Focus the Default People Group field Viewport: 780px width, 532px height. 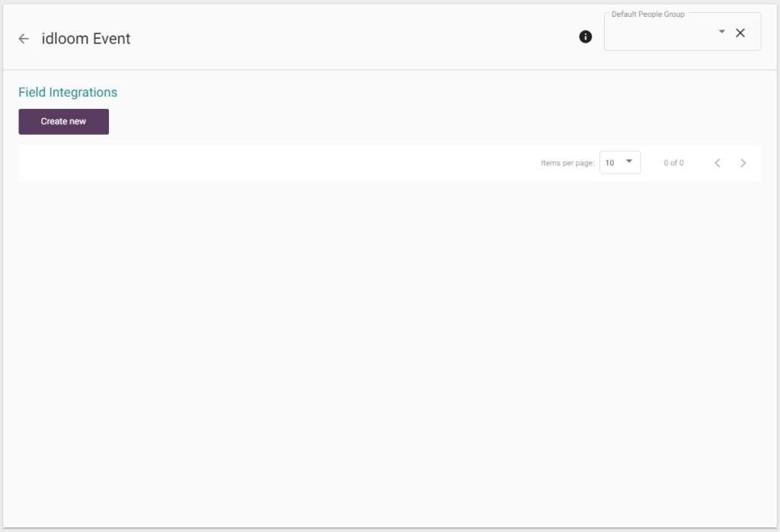[659, 33]
